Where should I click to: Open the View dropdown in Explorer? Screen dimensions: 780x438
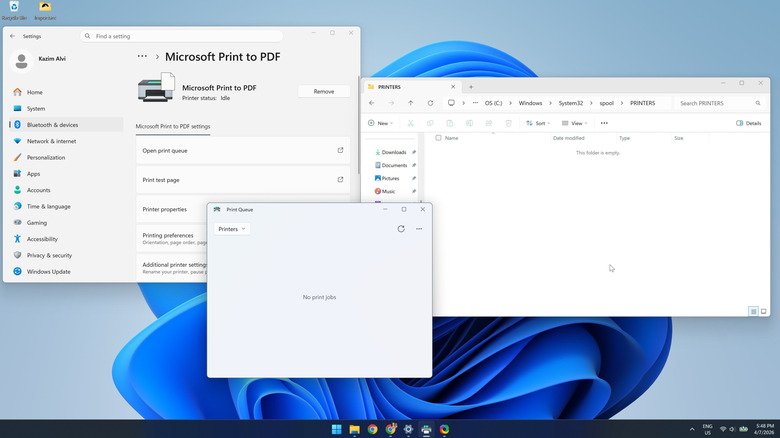[x=575, y=123]
